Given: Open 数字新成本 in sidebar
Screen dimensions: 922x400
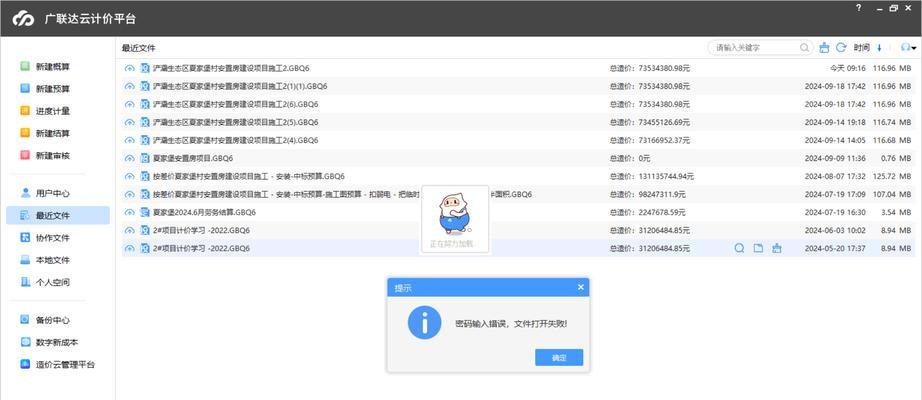Looking at the screenshot, I should 49,342.
